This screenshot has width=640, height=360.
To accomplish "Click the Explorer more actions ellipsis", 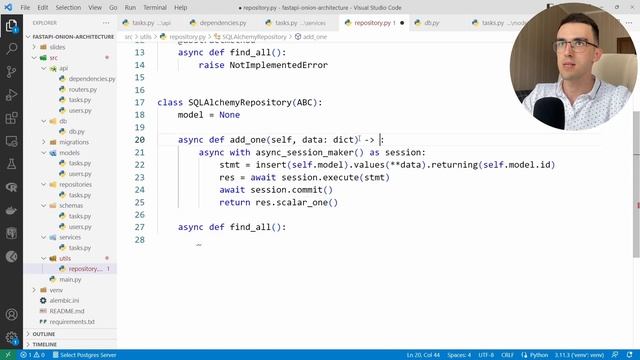I will pos(106,23).
